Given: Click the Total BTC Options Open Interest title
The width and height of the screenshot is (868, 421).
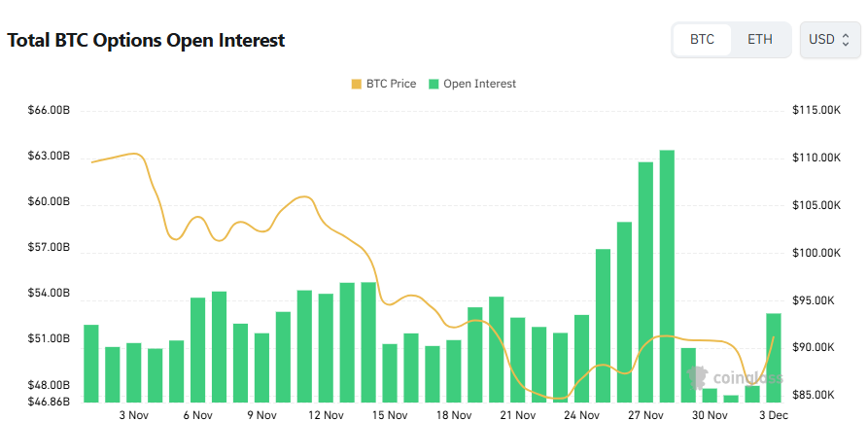Looking at the screenshot, I should (146, 41).
